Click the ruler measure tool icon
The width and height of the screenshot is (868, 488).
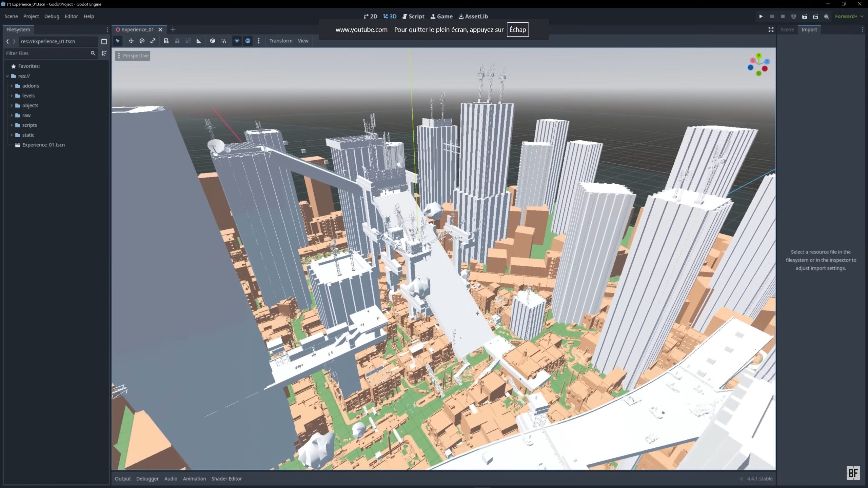point(199,41)
